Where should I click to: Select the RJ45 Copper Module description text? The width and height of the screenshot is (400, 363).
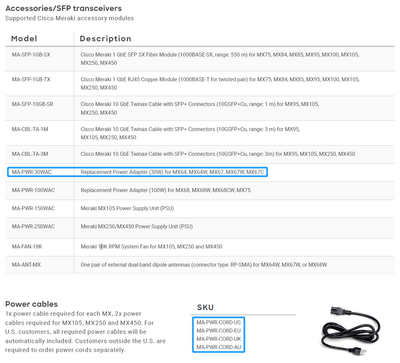click(x=220, y=83)
